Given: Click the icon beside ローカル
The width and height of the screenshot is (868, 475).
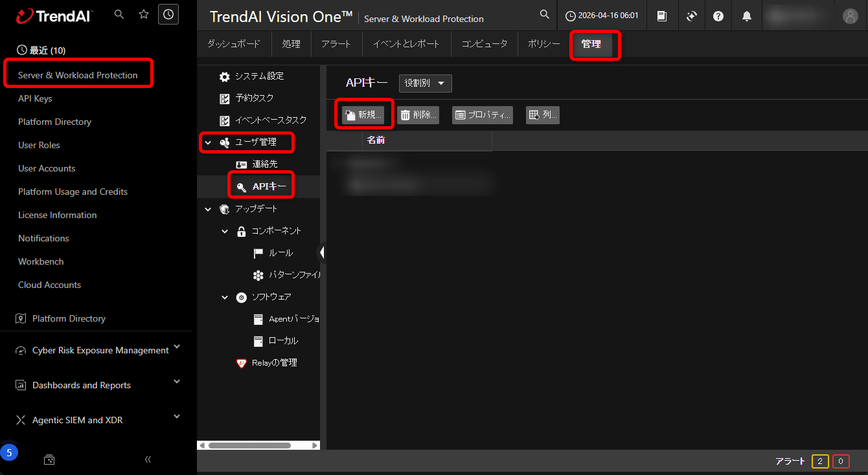Looking at the screenshot, I should click(258, 341).
